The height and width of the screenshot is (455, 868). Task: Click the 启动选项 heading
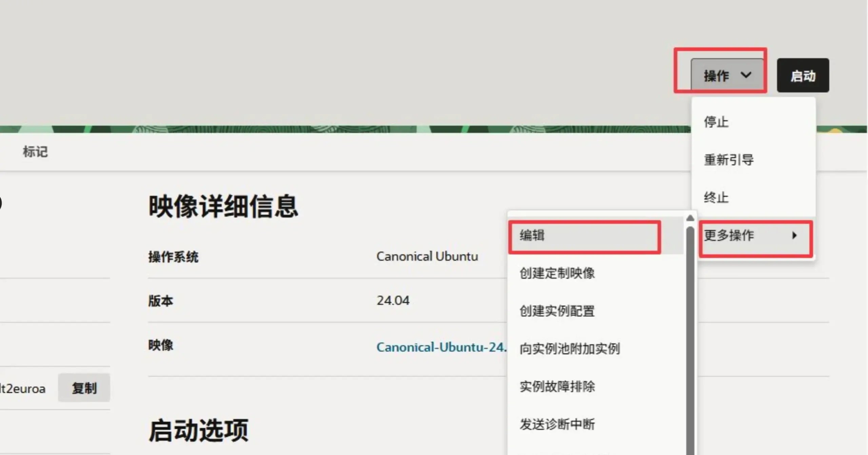[x=199, y=431]
